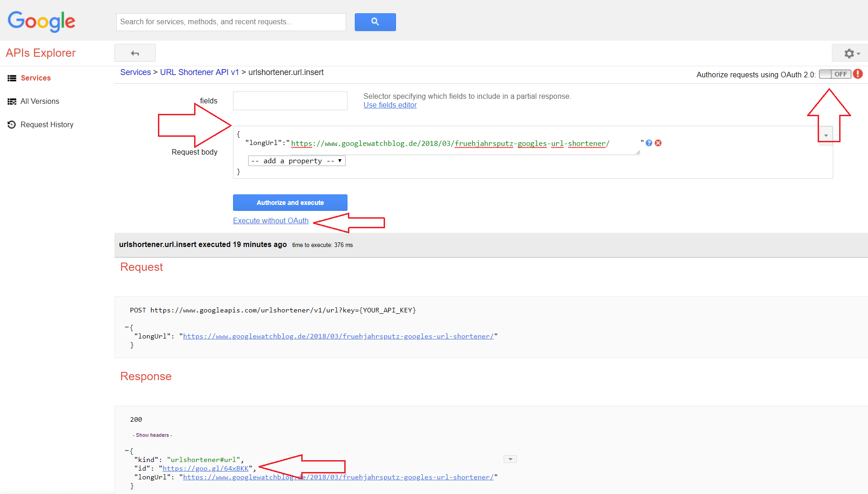Click the back arrow button

135,53
